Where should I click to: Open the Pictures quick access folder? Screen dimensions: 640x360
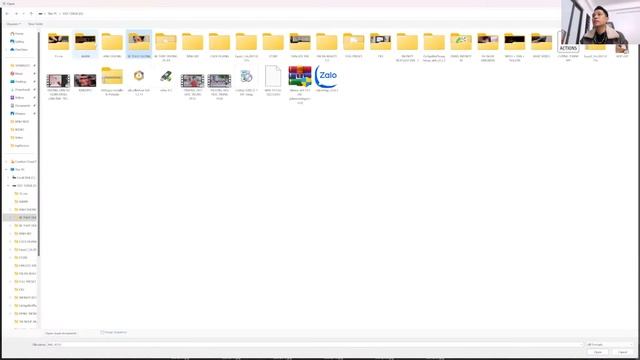pyautogui.click(x=18, y=113)
